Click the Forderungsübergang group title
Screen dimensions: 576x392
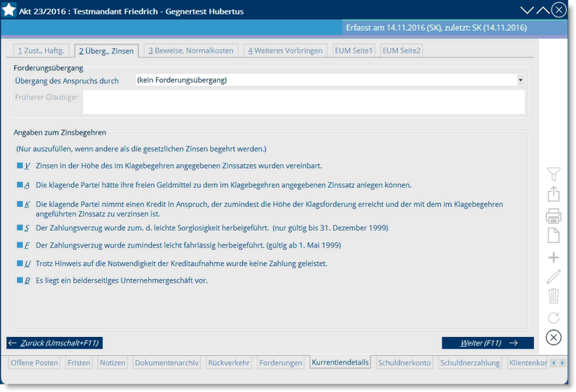pyautogui.click(x=48, y=68)
